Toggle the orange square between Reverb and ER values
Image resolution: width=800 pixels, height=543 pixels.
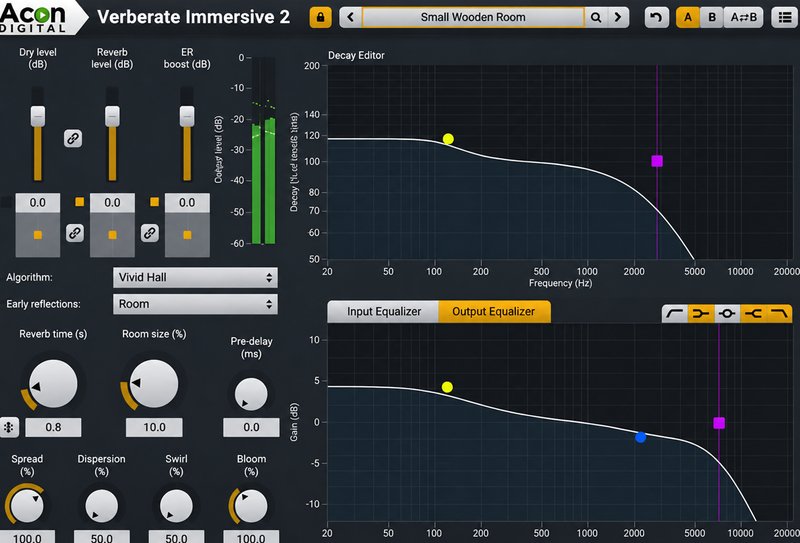154,202
